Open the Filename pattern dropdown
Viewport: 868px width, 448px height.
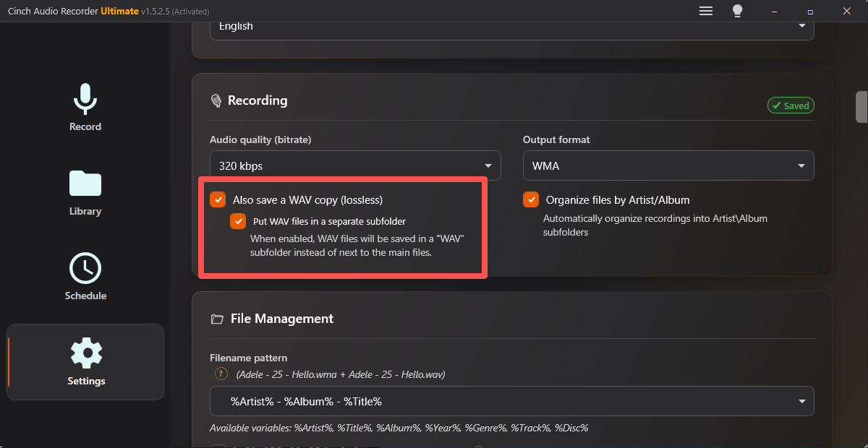[x=512, y=401]
